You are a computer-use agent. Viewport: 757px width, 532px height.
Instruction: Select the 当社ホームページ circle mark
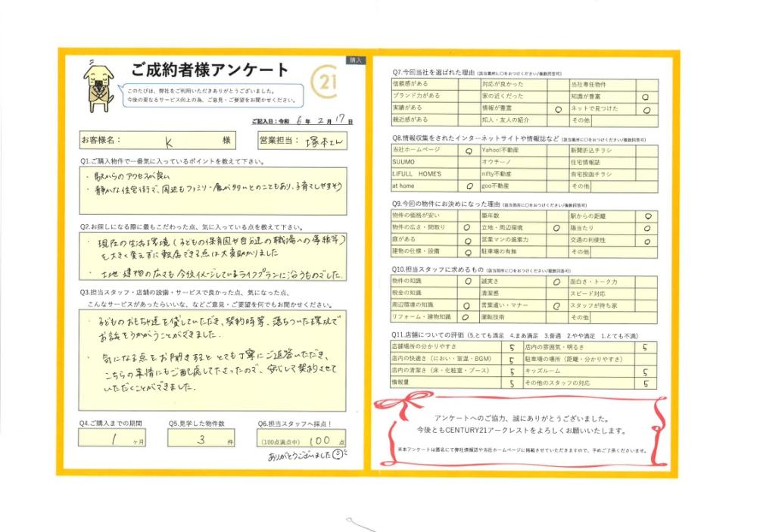(x=468, y=151)
